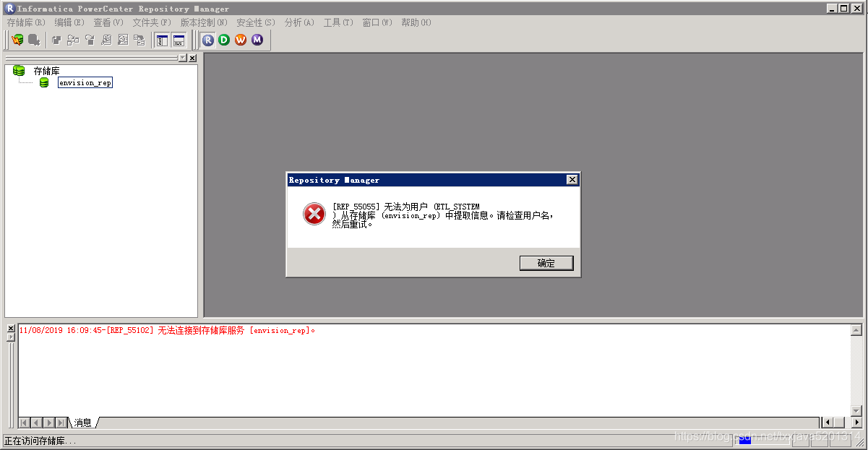Viewport: 868px width, 450px height.
Task: Launch Workflow Manager via orange W icon
Action: point(241,40)
